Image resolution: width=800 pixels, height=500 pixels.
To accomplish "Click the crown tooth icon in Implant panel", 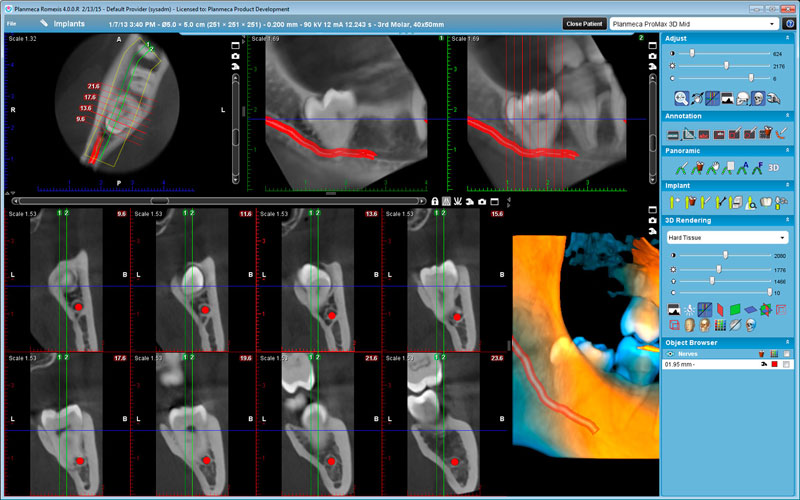I will click(x=764, y=201).
